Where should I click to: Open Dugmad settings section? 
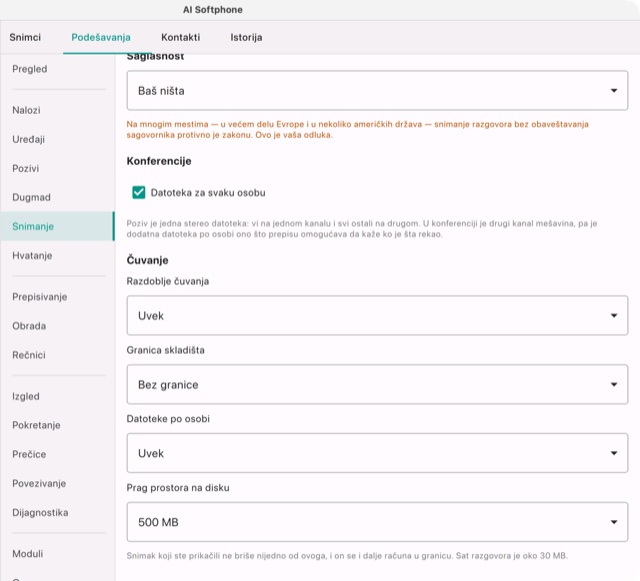point(57,197)
